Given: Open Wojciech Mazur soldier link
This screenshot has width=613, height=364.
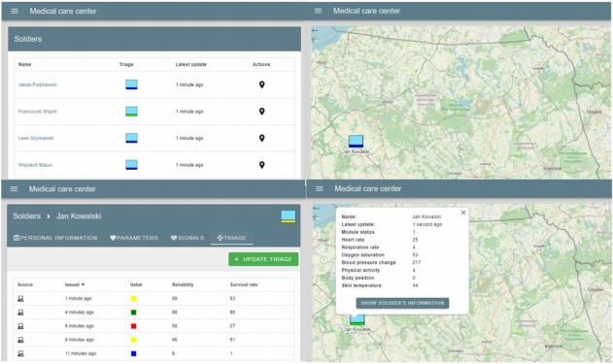Looking at the screenshot, I should click(x=35, y=165).
